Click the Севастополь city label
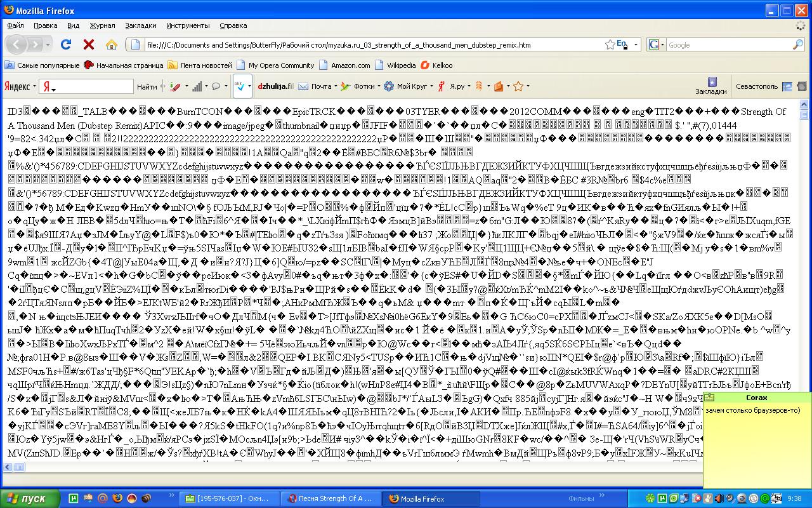The height and width of the screenshot is (508, 812). click(x=757, y=86)
